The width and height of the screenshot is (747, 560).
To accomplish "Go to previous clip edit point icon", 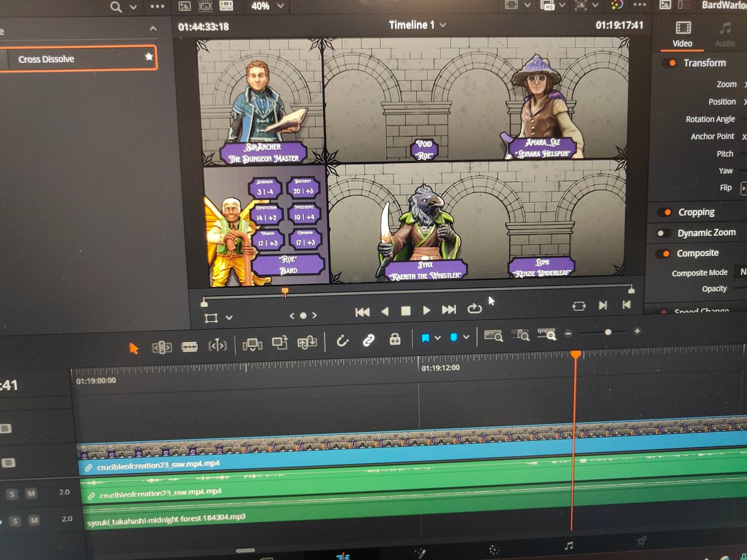I will point(626,304).
